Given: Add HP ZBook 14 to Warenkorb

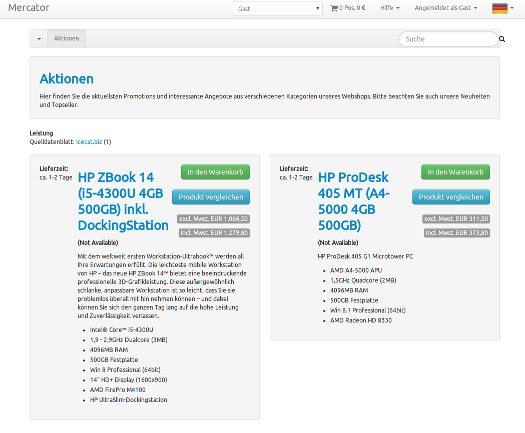Looking at the screenshot, I should 215,172.
